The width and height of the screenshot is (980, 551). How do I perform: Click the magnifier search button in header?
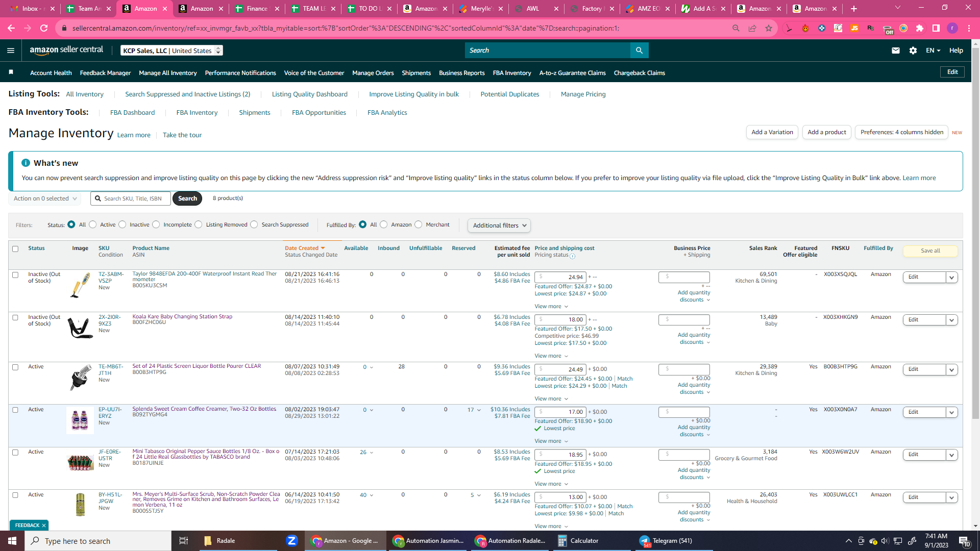coord(639,50)
